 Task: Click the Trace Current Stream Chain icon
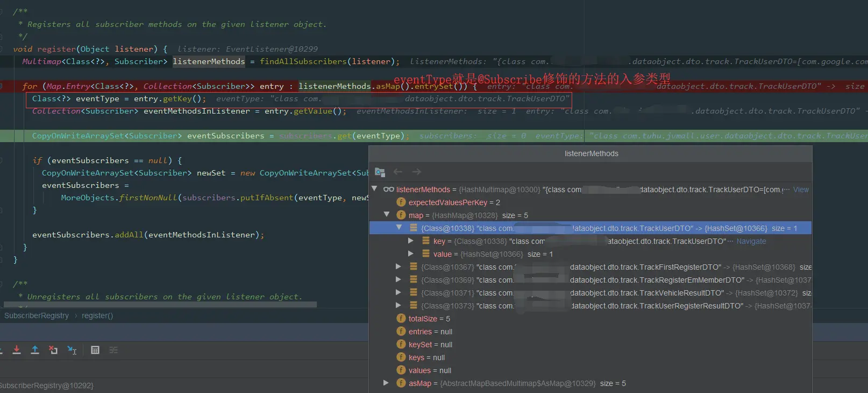pos(113,350)
